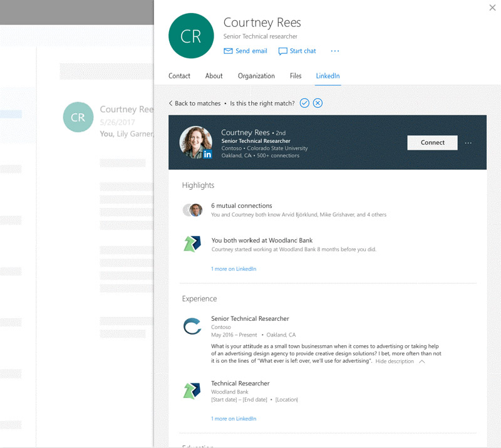Viewport: 501px width, 448px height.
Task: Open 1 more on LinkedIn under Highlights
Action: pyautogui.click(x=234, y=269)
